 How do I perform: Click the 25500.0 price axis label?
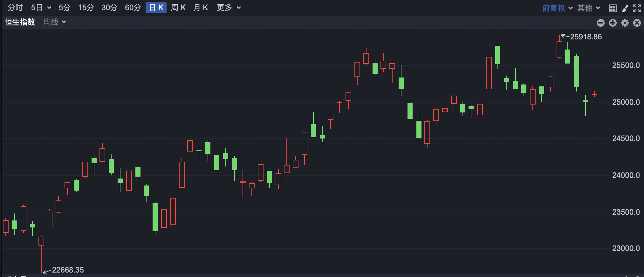pyautogui.click(x=626, y=65)
